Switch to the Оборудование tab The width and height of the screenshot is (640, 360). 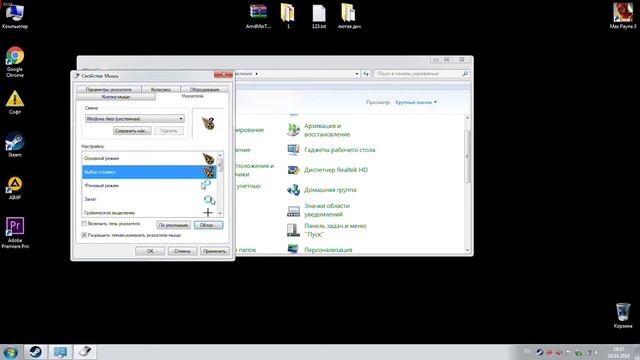click(204, 89)
